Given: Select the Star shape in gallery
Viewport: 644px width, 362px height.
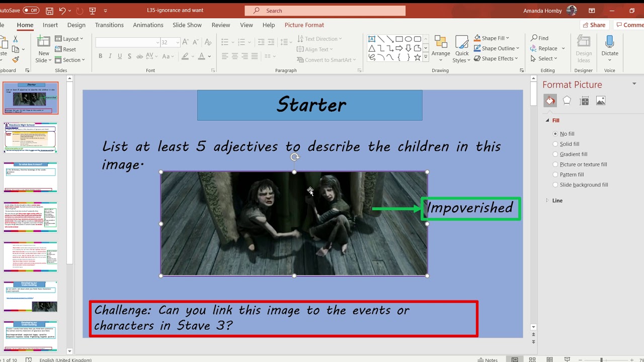Looking at the screenshot, I should pos(417,57).
